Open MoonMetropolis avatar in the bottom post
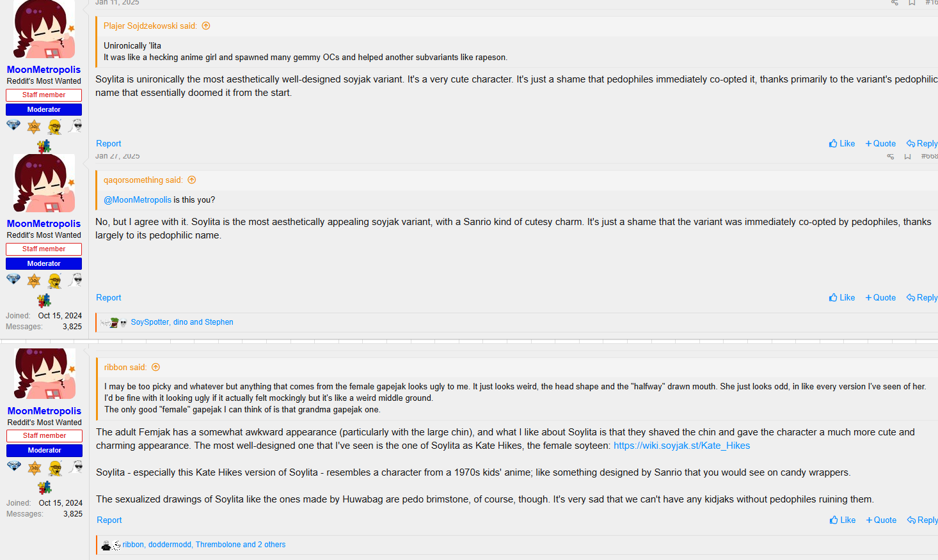The width and height of the screenshot is (938, 560). [x=45, y=374]
